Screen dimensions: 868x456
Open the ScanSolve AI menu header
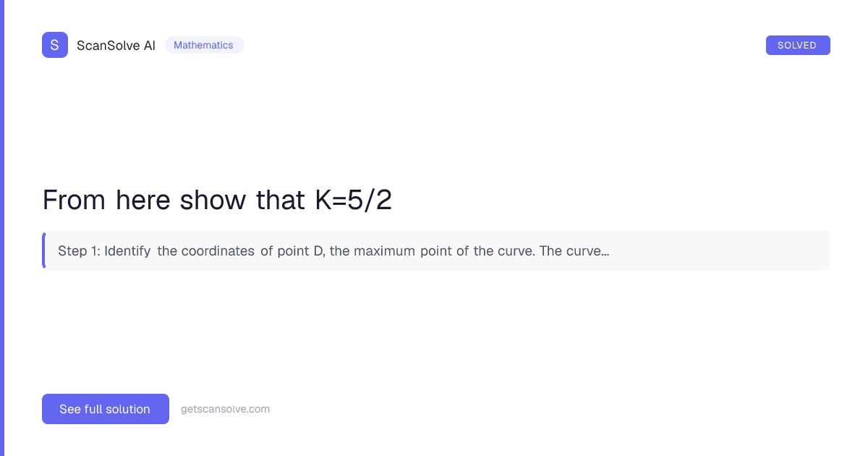116,45
